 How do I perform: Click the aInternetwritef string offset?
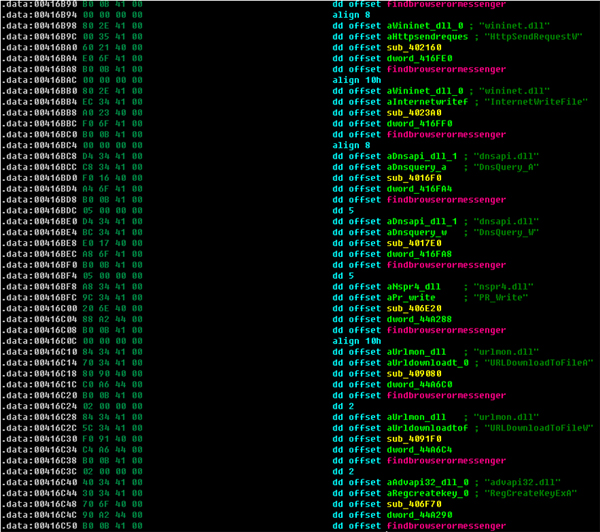click(427, 102)
